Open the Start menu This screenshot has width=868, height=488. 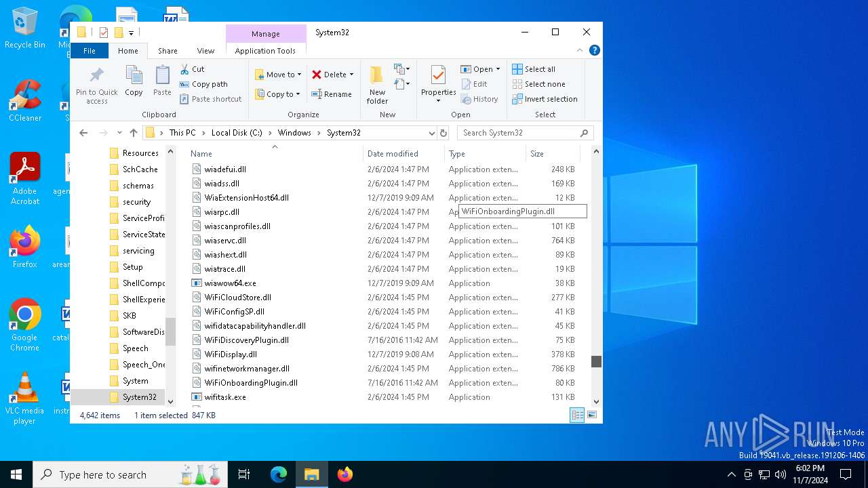(16, 474)
